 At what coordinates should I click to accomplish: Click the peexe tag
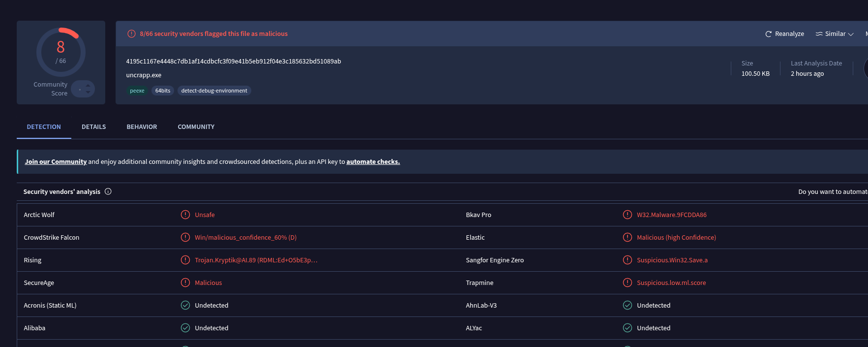pyautogui.click(x=137, y=91)
